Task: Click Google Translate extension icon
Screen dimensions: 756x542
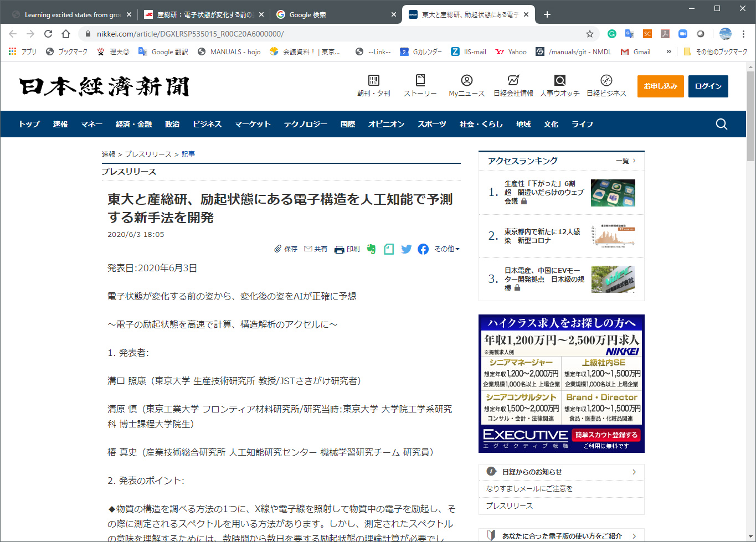Action: (630, 34)
